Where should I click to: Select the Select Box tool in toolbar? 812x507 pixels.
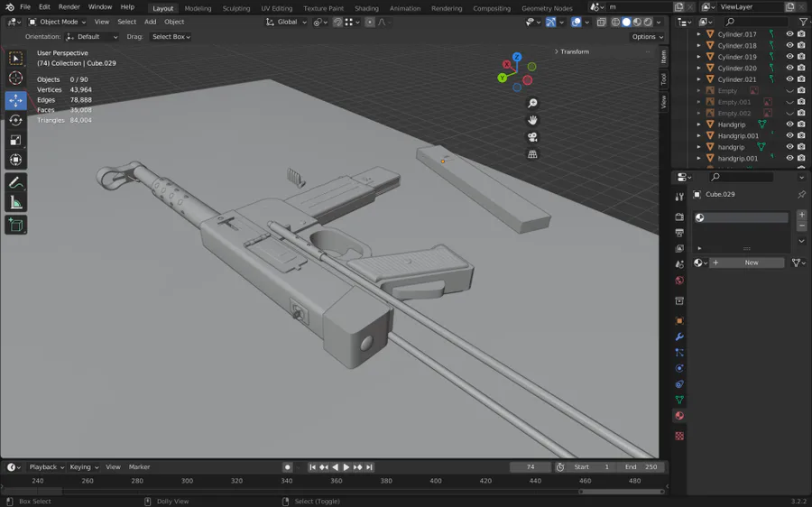click(x=15, y=59)
